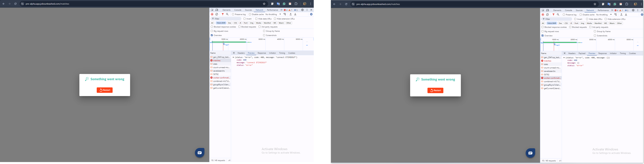Collapse the JSON error object in the right preview
This screenshot has height=164, width=644.
click(x=564, y=57)
